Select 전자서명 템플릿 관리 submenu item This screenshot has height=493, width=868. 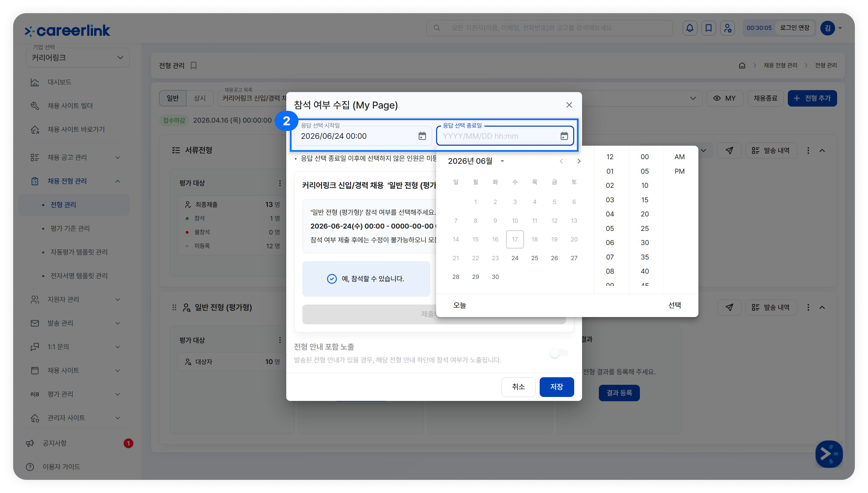(x=79, y=276)
